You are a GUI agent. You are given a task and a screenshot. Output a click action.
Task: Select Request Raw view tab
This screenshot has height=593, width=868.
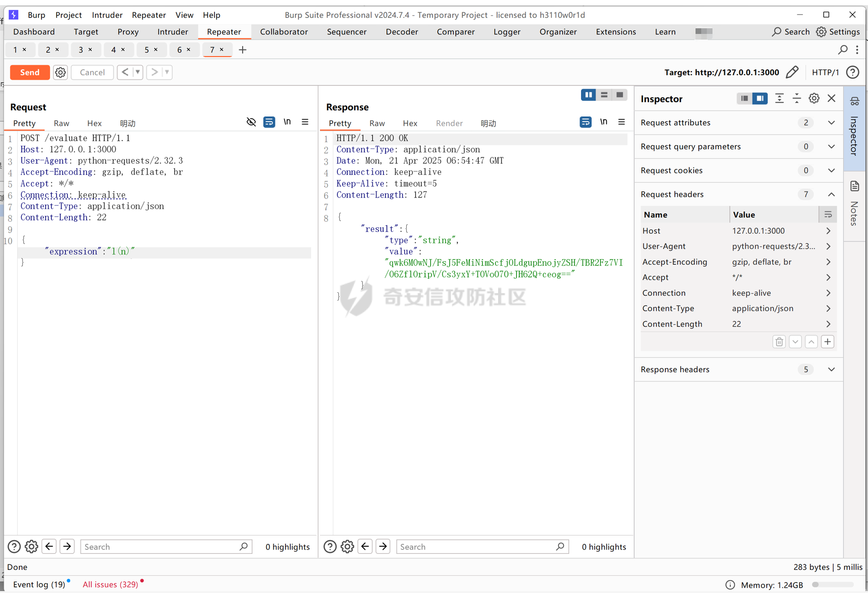click(61, 123)
